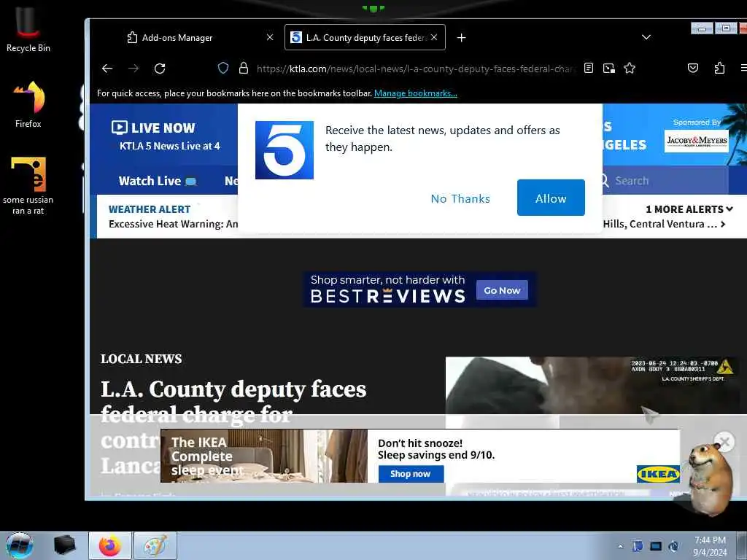Close the IKEA bottom ad banner
This screenshot has height=560, width=747.
click(724, 443)
